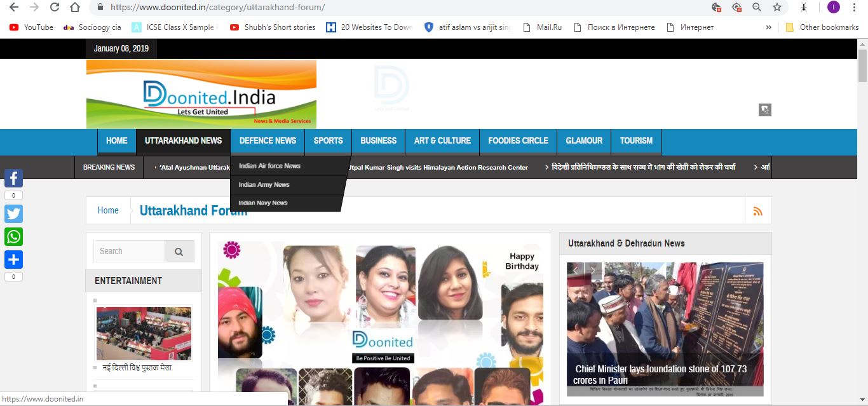Viewport: 868px width, 406px height.
Task: View site security info via padlock icon
Action: coord(100,8)
